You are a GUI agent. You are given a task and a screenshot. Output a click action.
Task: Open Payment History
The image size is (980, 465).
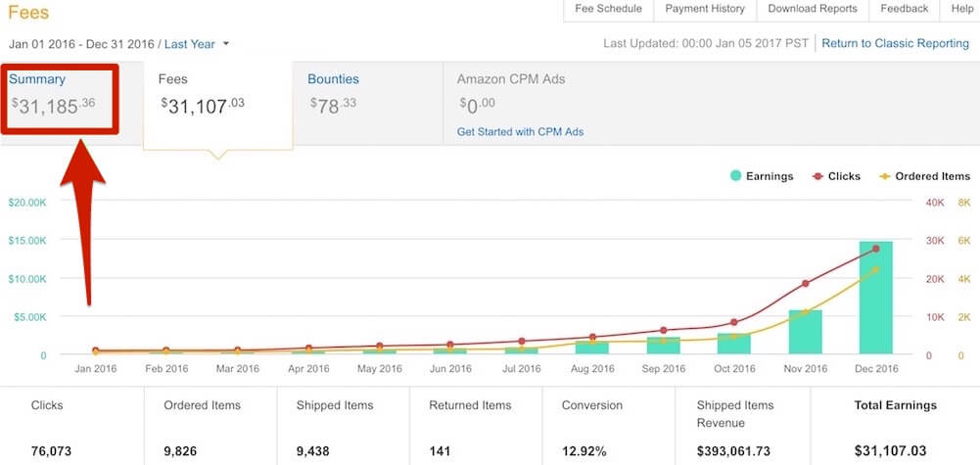point(704,9)
